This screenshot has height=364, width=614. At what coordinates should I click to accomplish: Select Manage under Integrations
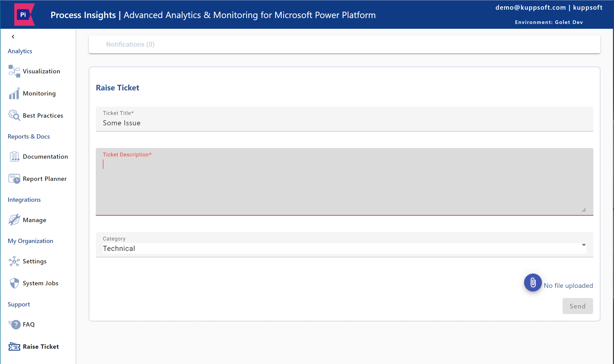click(35, 220)
